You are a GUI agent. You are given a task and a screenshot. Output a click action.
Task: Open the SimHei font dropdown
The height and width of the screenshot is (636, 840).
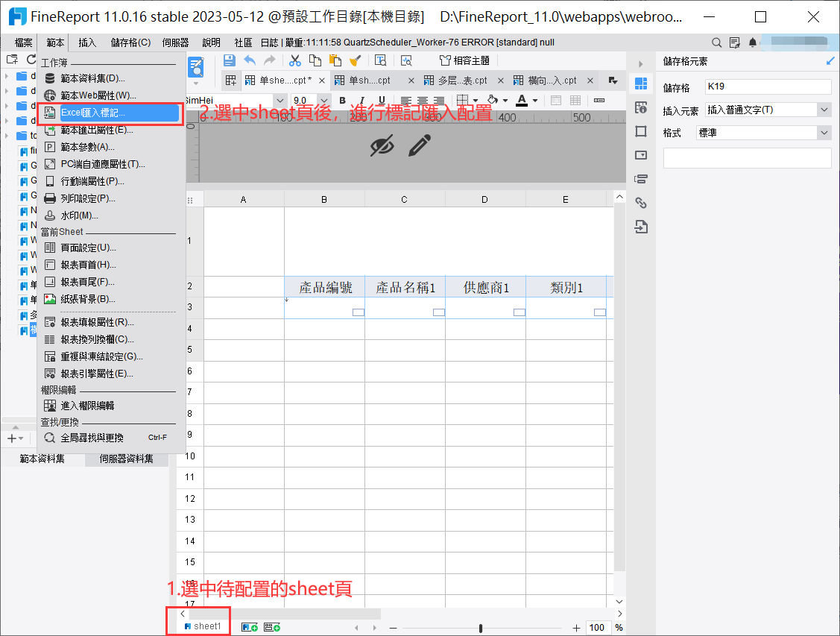(x=279, y=99)
